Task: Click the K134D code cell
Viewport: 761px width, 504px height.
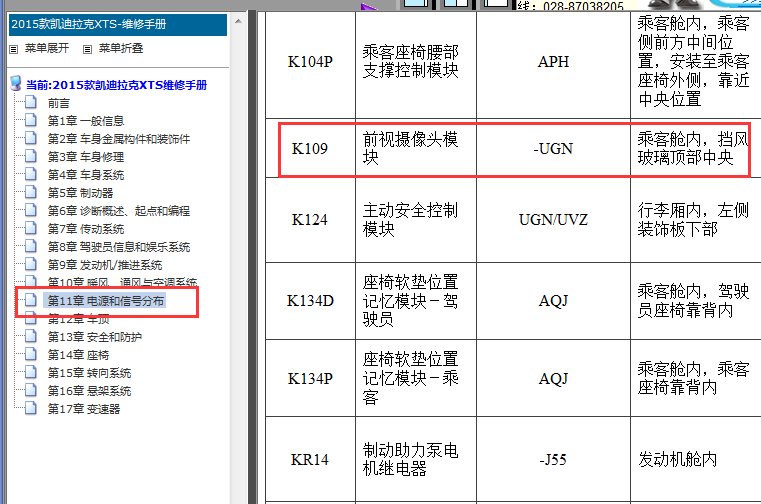Action: coord(311,301)
